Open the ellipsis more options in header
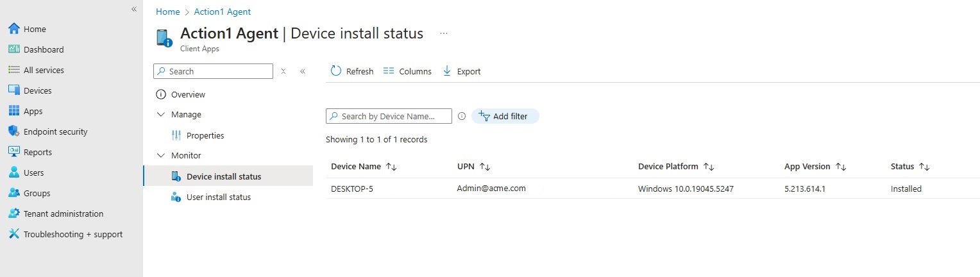Image resolution: width=980 pixels, height=277 pixels. pyautogui.click(x=444, y=33)
